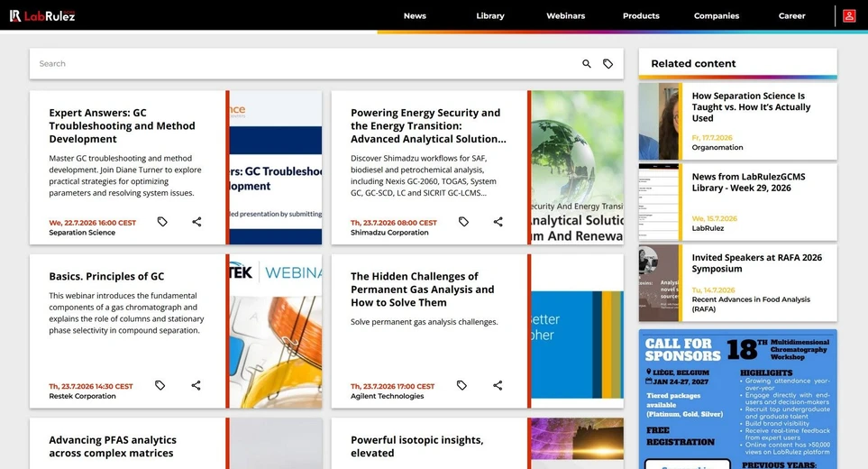Click Shimadzu Corporation company name
This screenshot has height=469, width=868.
pyautogui.click(x=389, y=233)
